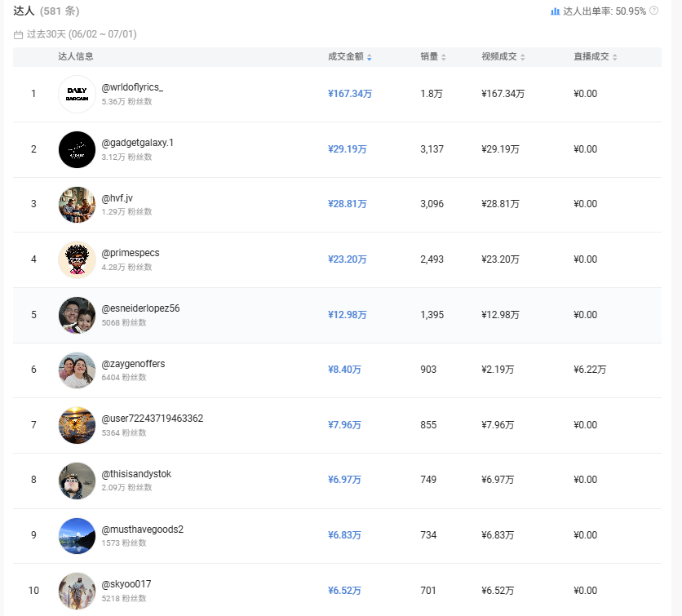The image size is (682, 616).
Task: Open @wrldoflyrics_ profile link
Action: [132, 87]
